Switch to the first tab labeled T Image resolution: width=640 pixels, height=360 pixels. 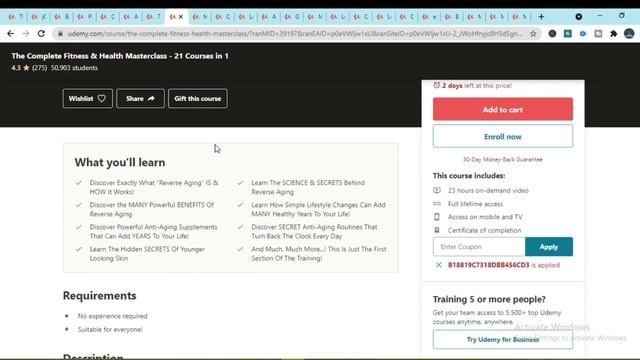[x=16, y=17]
